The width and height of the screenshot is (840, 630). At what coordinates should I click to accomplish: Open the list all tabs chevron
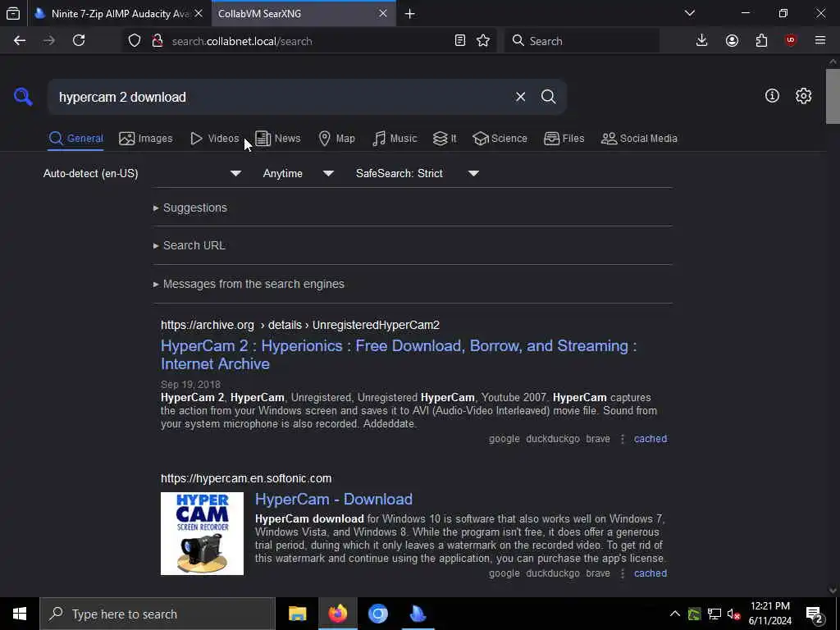[x=690, y=13]
